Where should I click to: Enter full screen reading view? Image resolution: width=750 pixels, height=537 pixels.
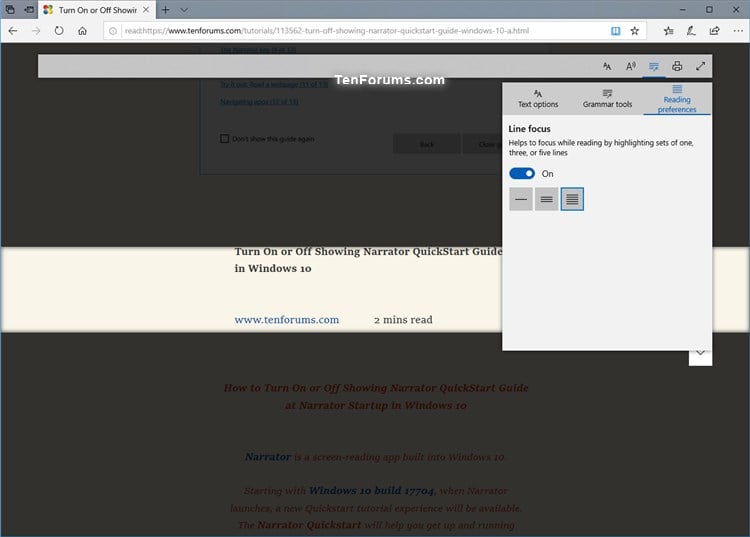[x=700, y=66]
